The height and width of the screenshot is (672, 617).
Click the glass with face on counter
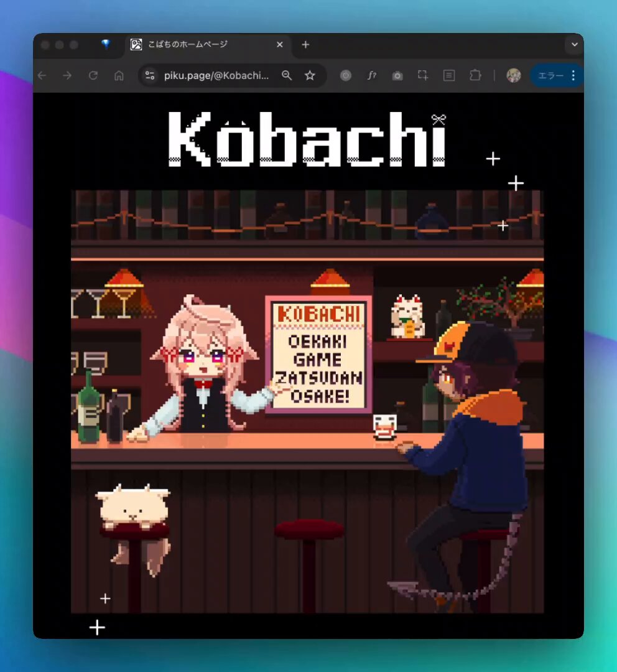384,427
